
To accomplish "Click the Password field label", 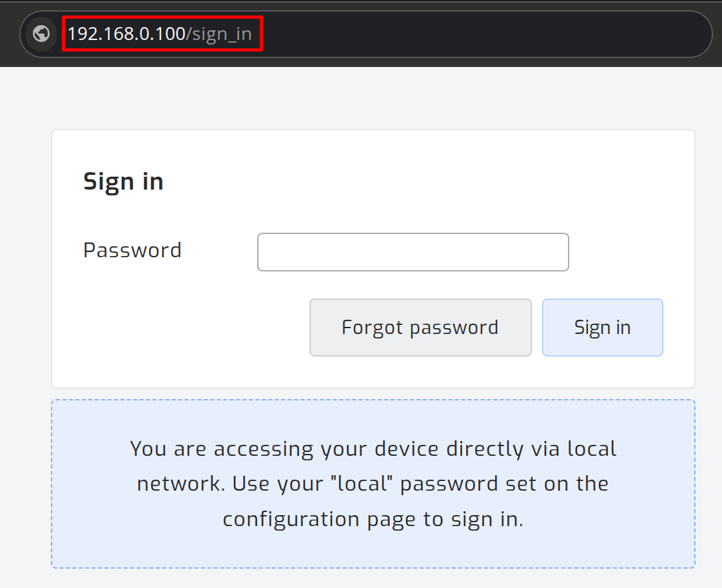I will [x=132, y=250].
